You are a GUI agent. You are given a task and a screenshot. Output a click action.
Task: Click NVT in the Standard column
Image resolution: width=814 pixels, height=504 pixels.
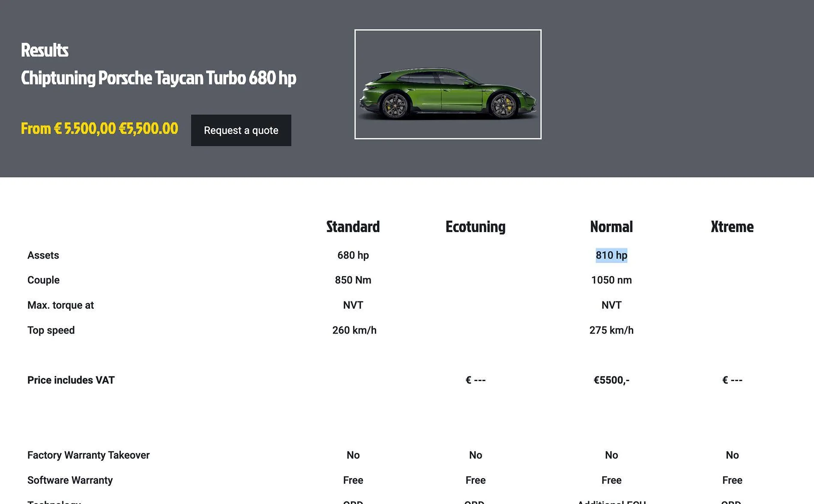click(x=353, y=305)
